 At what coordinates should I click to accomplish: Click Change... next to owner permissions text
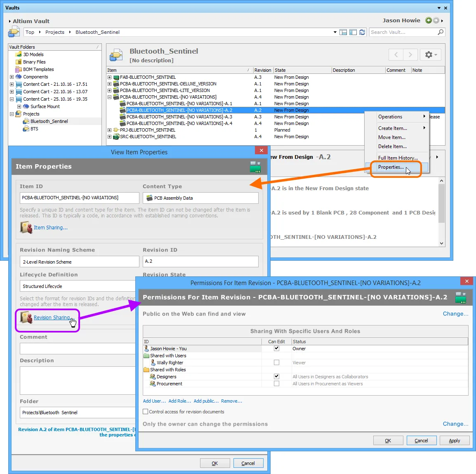coord(455,424)
